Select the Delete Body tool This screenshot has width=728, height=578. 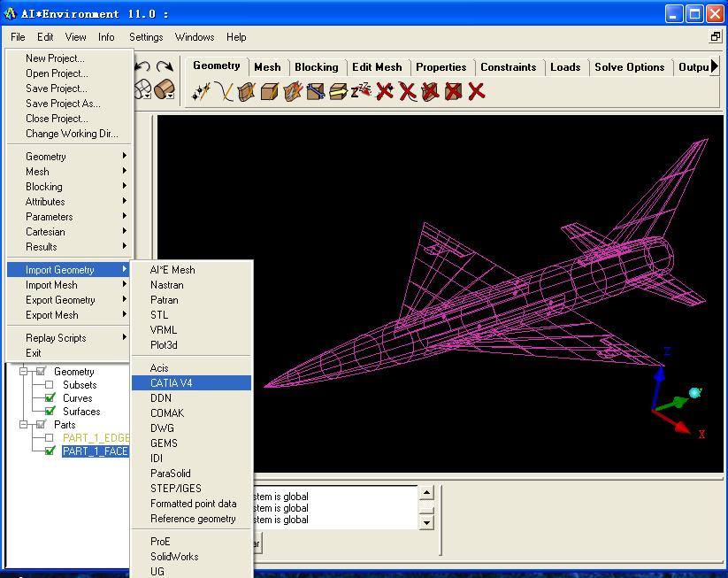(x=453, y=91)
